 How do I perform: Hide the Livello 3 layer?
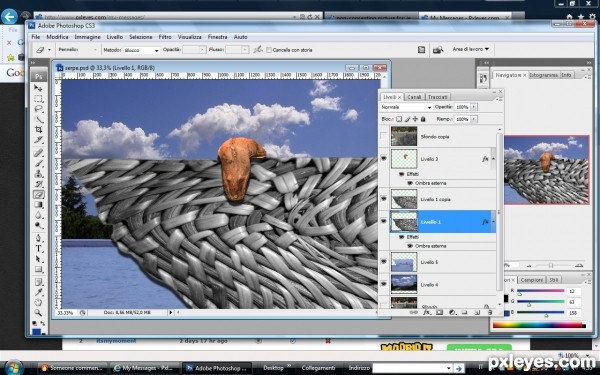click(383, 158)
